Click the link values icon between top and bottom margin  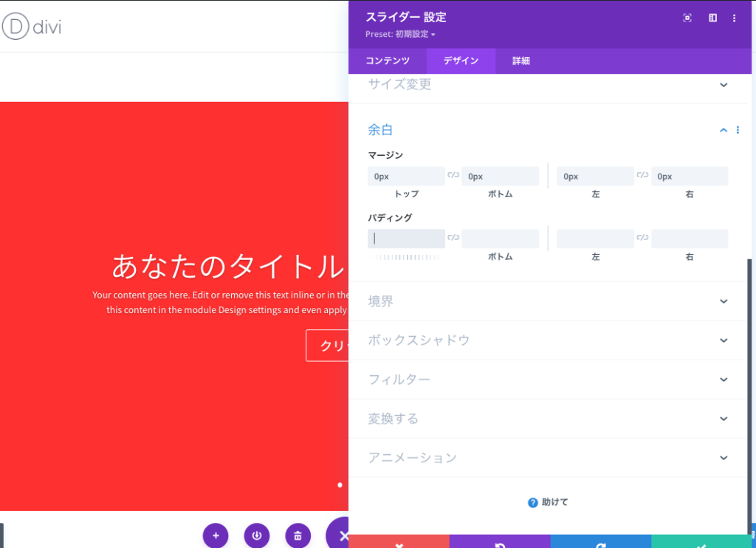point(453,176)
